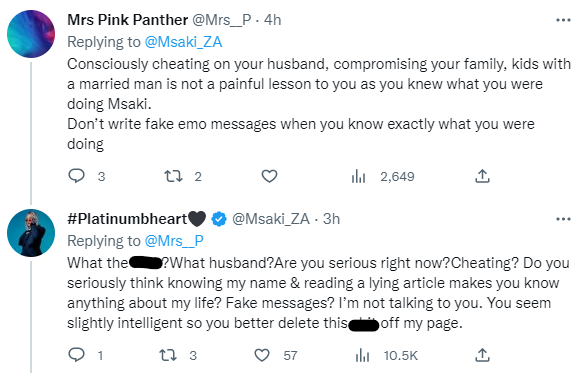
Task: Share Mrs Pink Panther's tweet
Action: tap(482, 176)
